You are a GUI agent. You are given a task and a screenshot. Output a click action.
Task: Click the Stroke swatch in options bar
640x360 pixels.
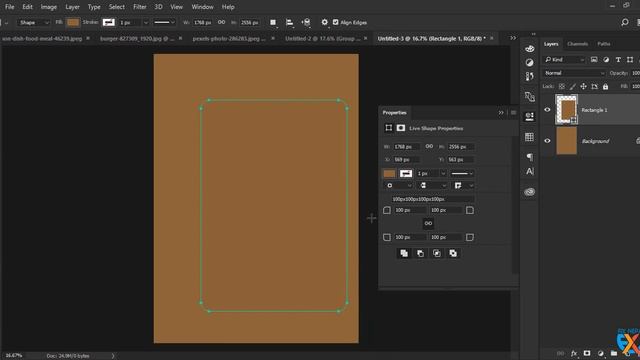(x=109, y=22)
